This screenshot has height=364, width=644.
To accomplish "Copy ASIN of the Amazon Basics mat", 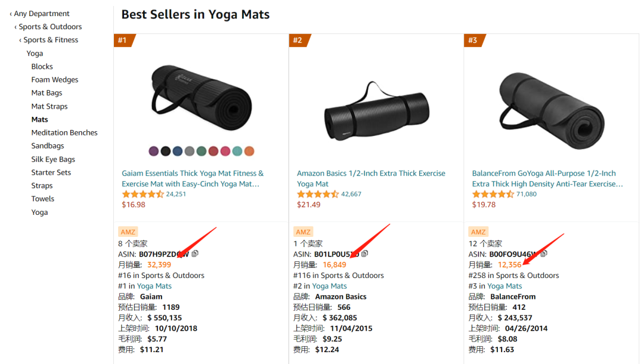I will [365, 254].
